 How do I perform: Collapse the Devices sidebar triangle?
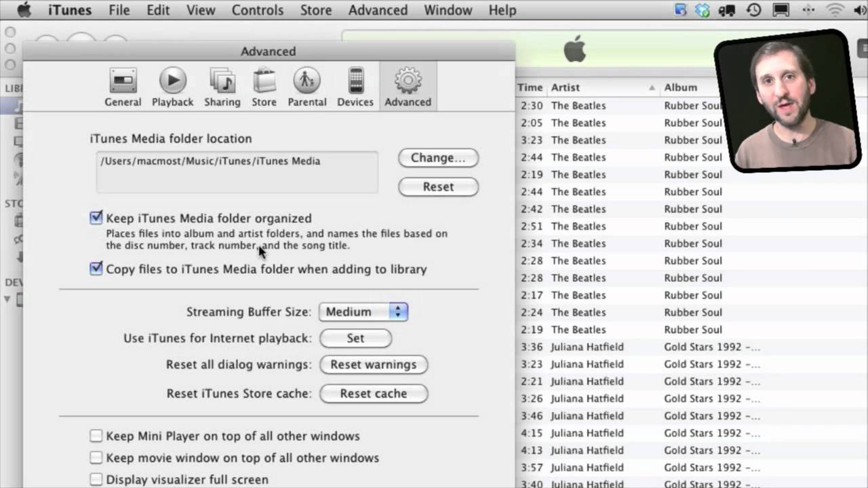(x=8, y=299)
